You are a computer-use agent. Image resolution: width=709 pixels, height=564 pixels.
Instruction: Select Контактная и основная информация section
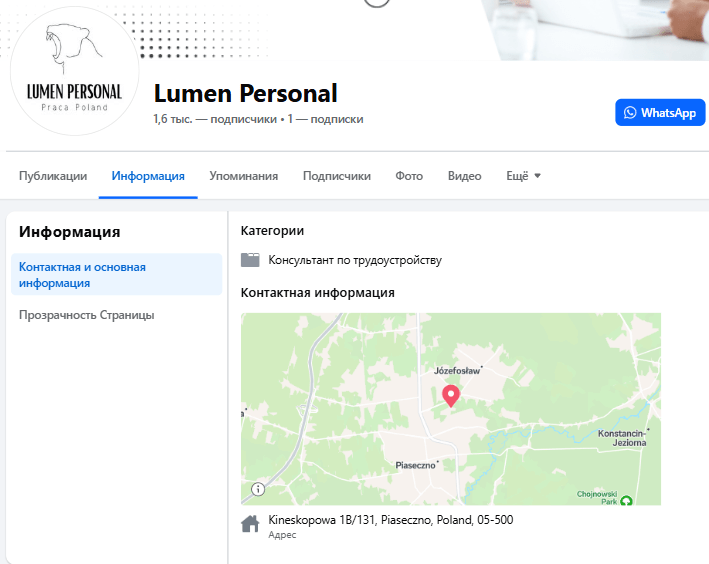point(116,275)
